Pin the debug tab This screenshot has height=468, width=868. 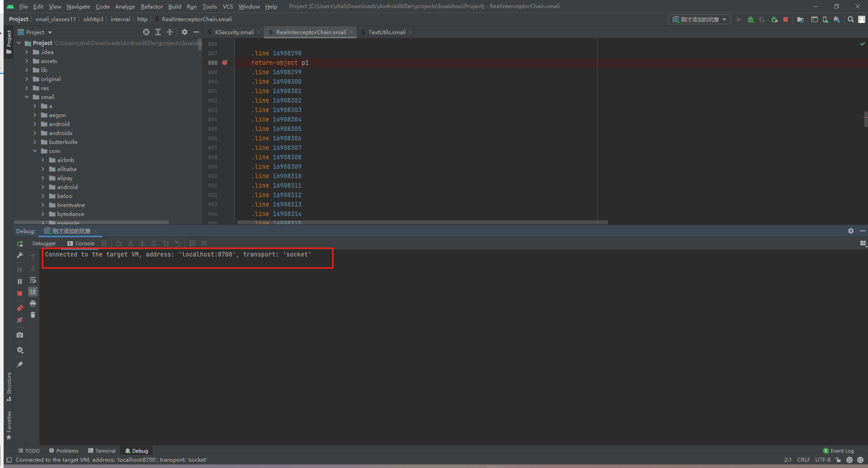click(x=20, y=364)
